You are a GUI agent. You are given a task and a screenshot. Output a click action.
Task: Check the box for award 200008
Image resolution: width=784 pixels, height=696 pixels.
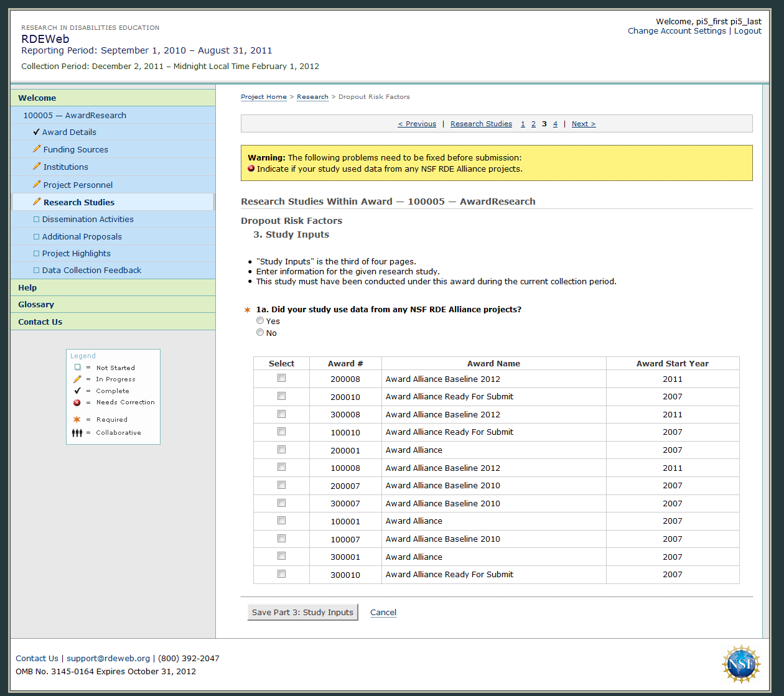(281, 378)
